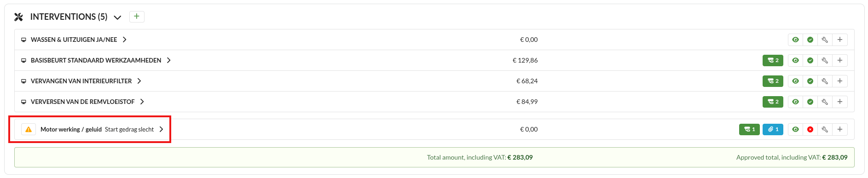Open WASSEN & UITZUIGEN JA/NEE intervention
Screen dimensions: 868x178
coord(74,40)
